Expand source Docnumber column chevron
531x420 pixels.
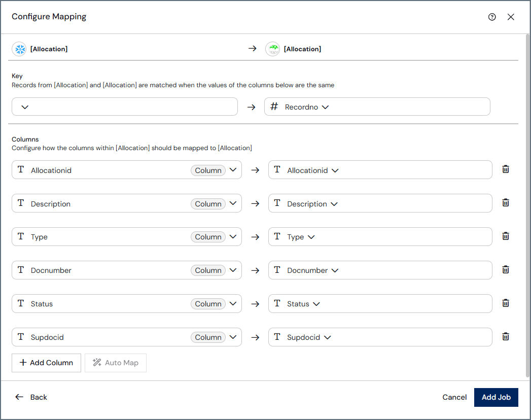tap(233, 270)
